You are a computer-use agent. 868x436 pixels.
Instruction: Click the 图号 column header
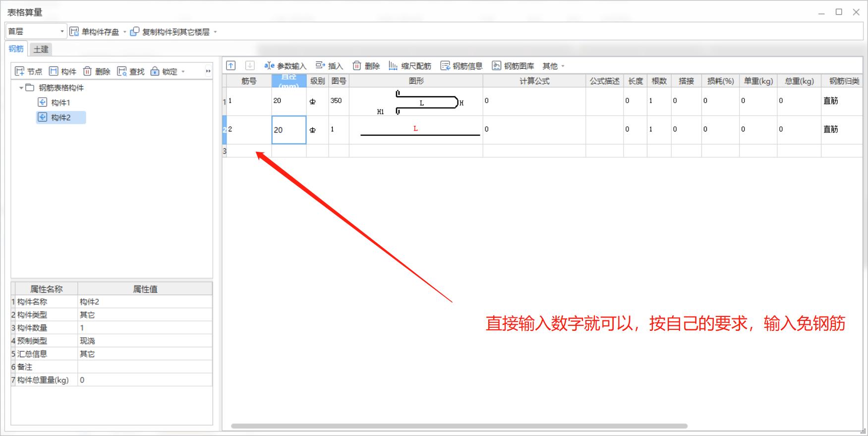[339, 81]
